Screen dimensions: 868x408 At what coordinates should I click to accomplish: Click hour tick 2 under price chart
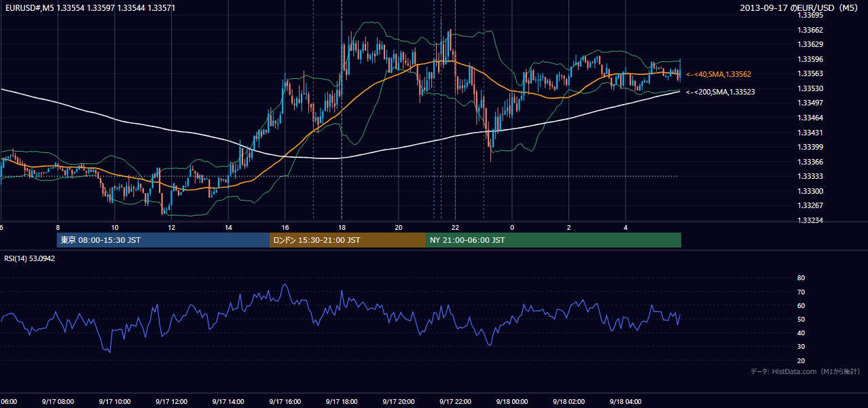click(569, 228)
